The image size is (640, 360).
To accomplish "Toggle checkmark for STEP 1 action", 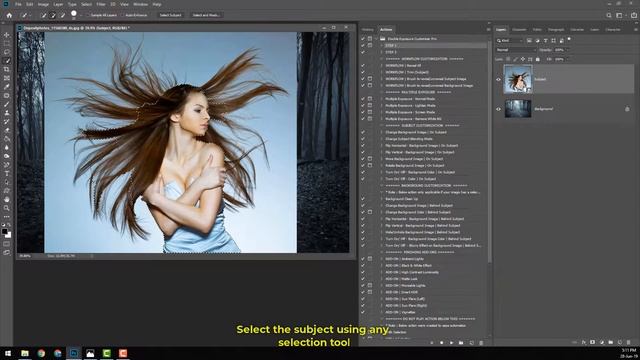I will (363, 45).
